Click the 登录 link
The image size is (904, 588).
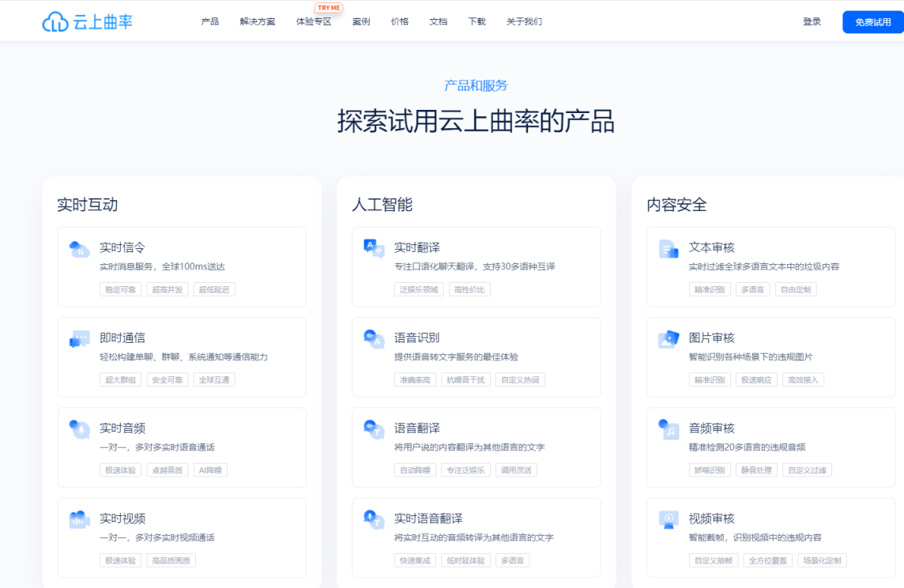coord(812,21)
